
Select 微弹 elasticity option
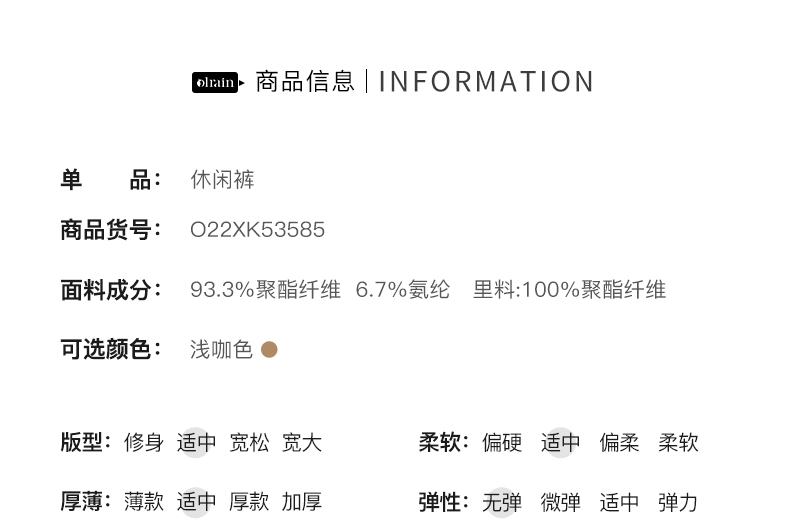(x=560, y=501)
